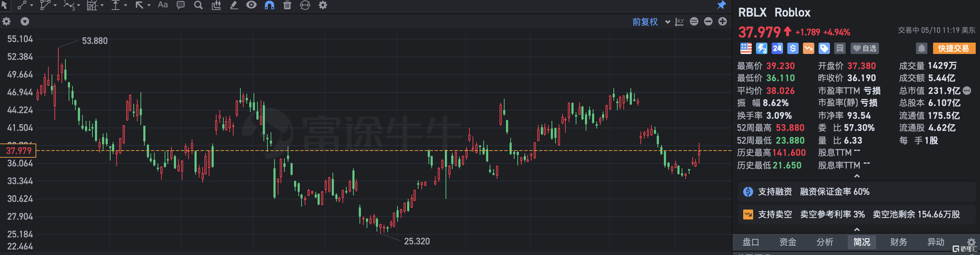Image resolution: width=980 pixels, height=255 pixels.
Task: Open grid tool dropdown arrow
Action: point(102,5)
